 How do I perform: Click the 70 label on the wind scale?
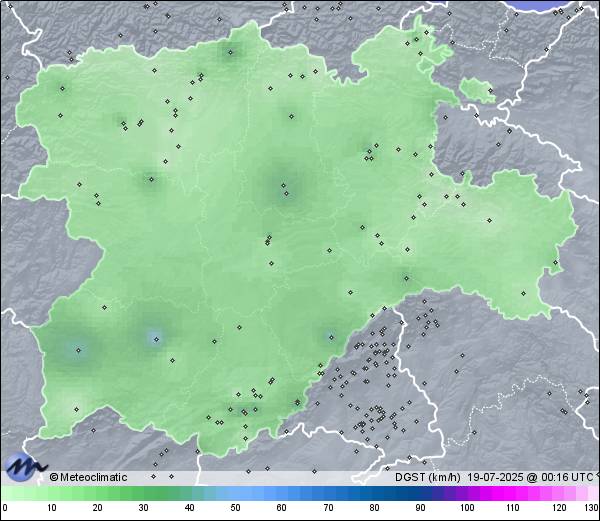point(328,508)
